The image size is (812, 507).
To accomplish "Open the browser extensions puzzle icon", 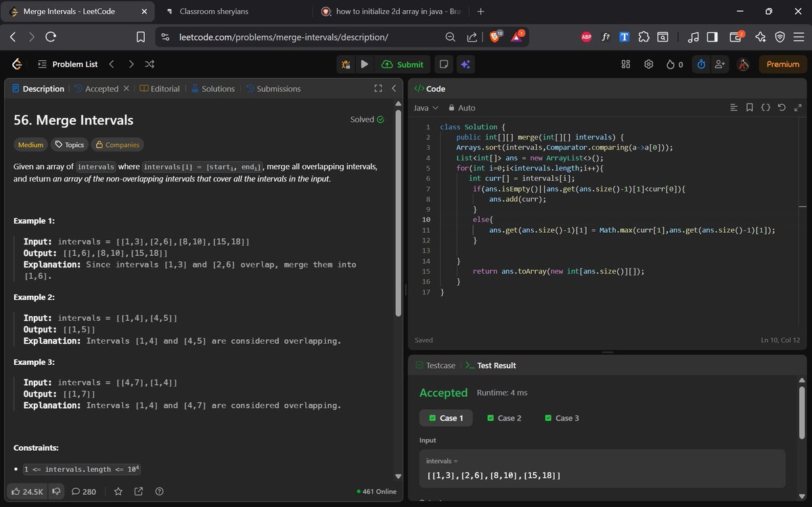I will (x=644, y=37).
